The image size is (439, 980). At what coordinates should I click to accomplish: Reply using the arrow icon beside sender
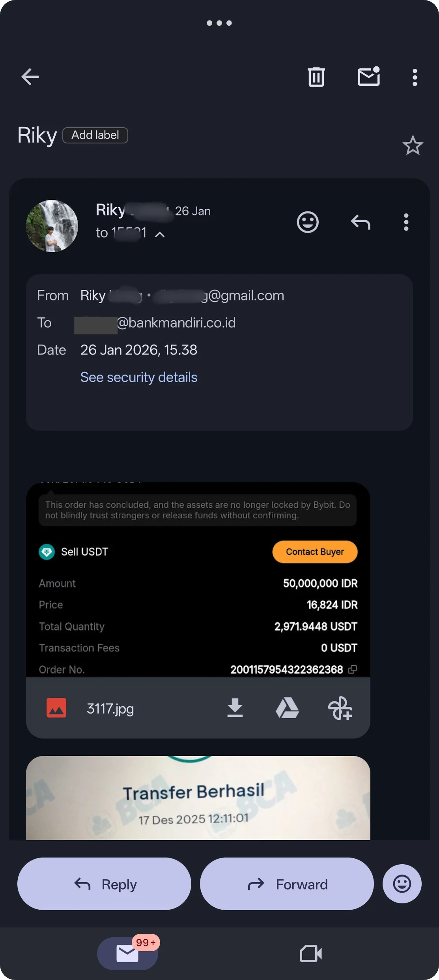click(361, 222)
